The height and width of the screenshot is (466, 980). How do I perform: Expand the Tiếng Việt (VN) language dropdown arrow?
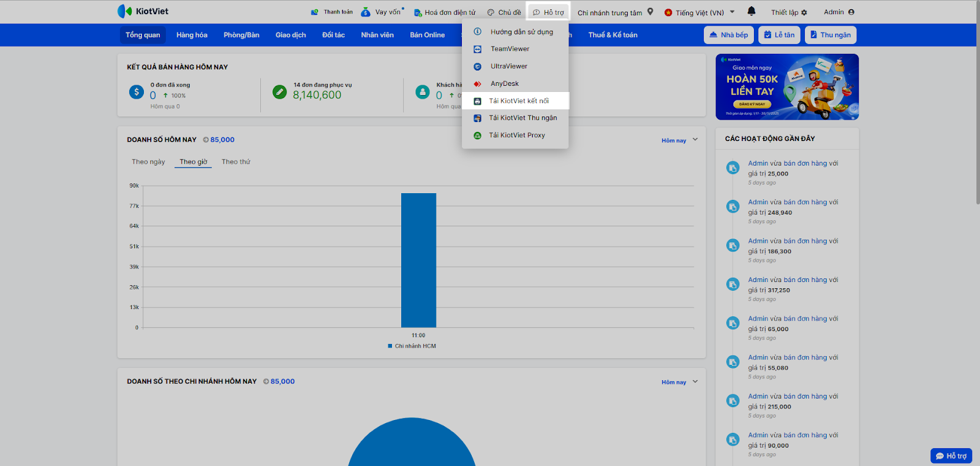[x=732, y=12]
